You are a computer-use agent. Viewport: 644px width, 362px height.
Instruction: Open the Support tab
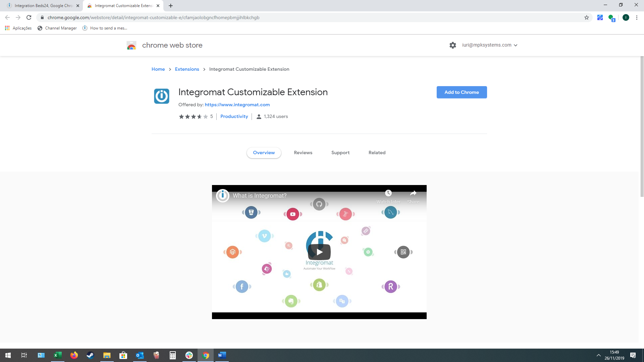pyautogui.click(x=340, y=153)
